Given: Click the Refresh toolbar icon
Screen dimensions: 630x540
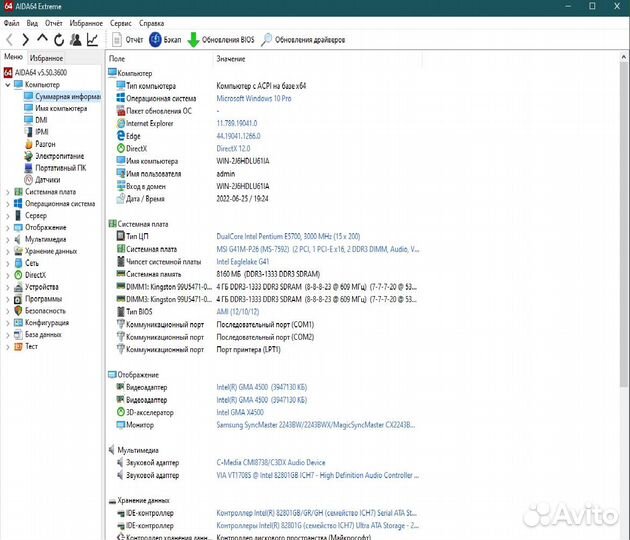Looking at the screenshot, I should pyautogui.click(x=59, y=40).
